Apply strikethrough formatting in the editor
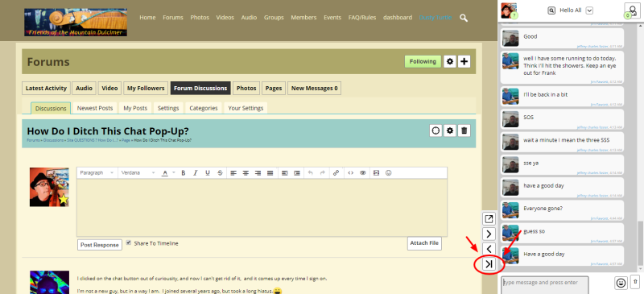The image size is (644, 294). pyautogui.click(x=220, y=173)
